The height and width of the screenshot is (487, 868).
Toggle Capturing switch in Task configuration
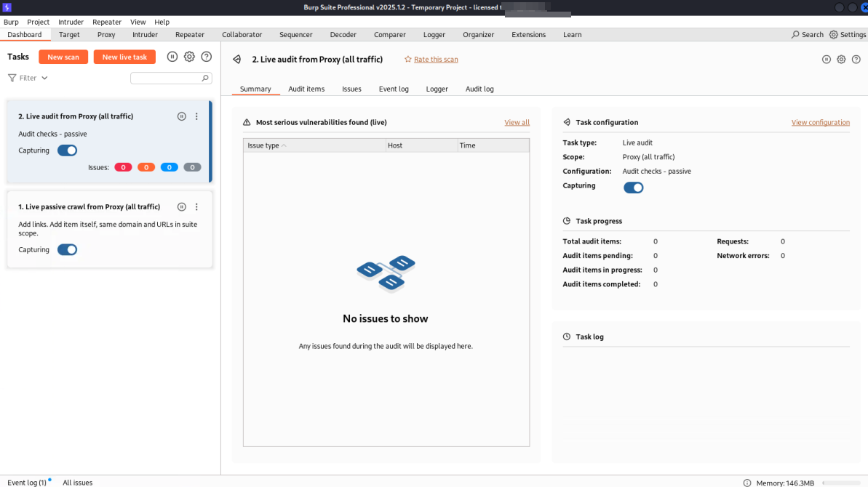click(x=633, y=188)
